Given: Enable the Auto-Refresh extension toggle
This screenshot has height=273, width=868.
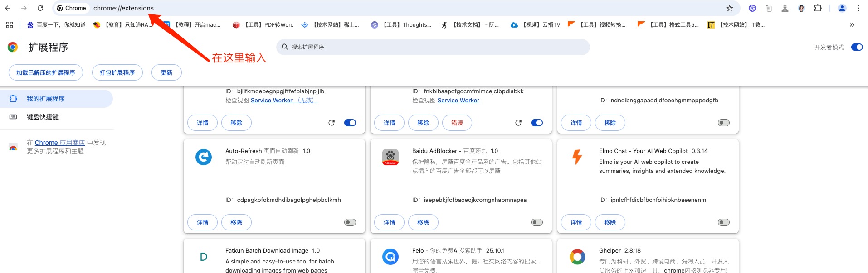Looking at the screenshot, I should (350, 222).
